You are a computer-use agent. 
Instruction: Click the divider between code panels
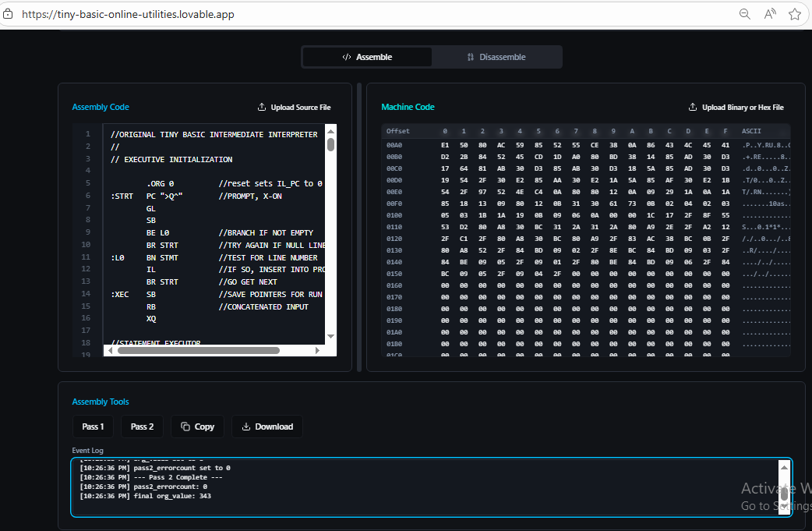pos(359,227)
